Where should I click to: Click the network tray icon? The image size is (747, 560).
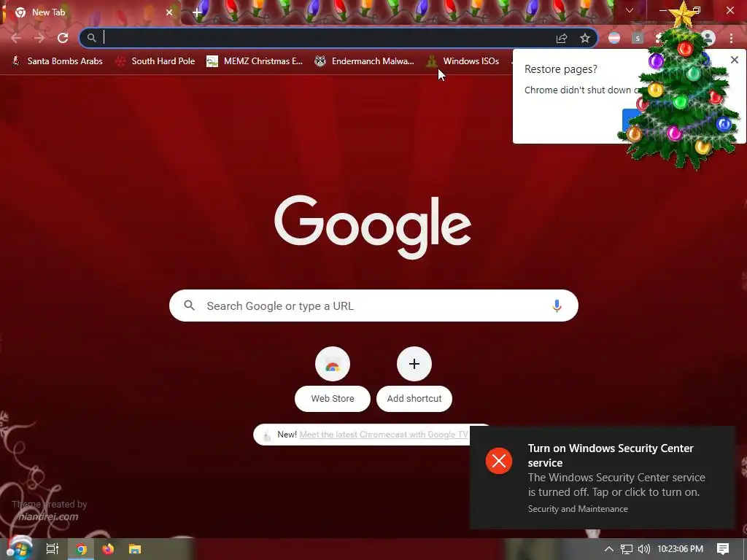(x=627, y=549)
